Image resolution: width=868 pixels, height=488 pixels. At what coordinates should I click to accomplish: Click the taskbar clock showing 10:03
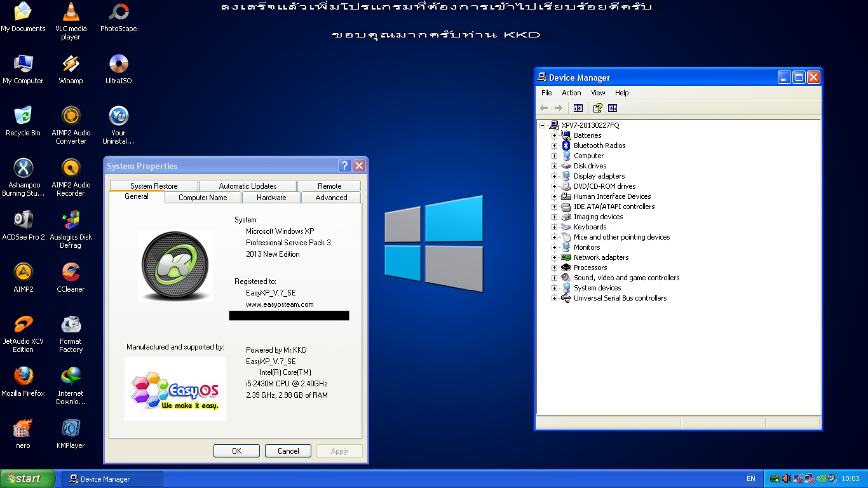850,479
